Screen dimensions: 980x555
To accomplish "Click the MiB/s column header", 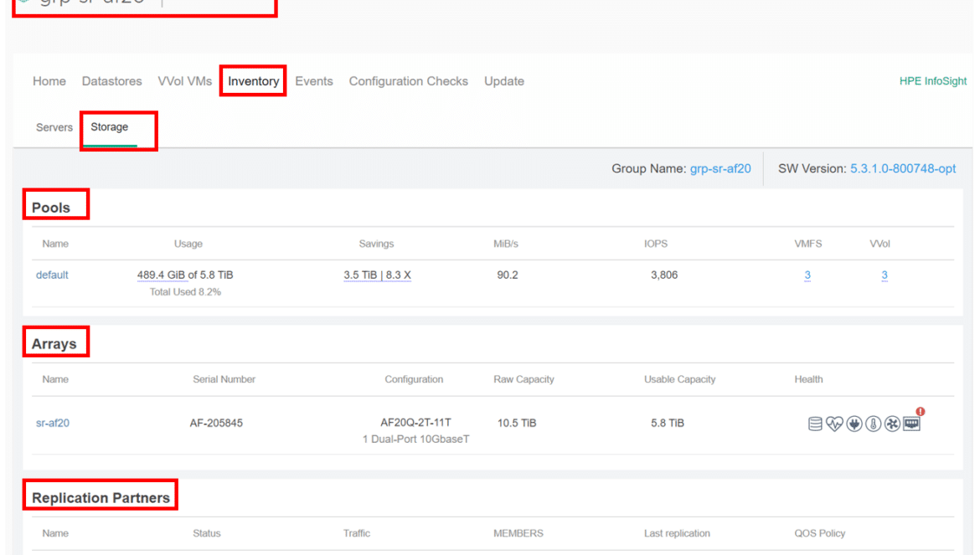I will pos(506,244).
